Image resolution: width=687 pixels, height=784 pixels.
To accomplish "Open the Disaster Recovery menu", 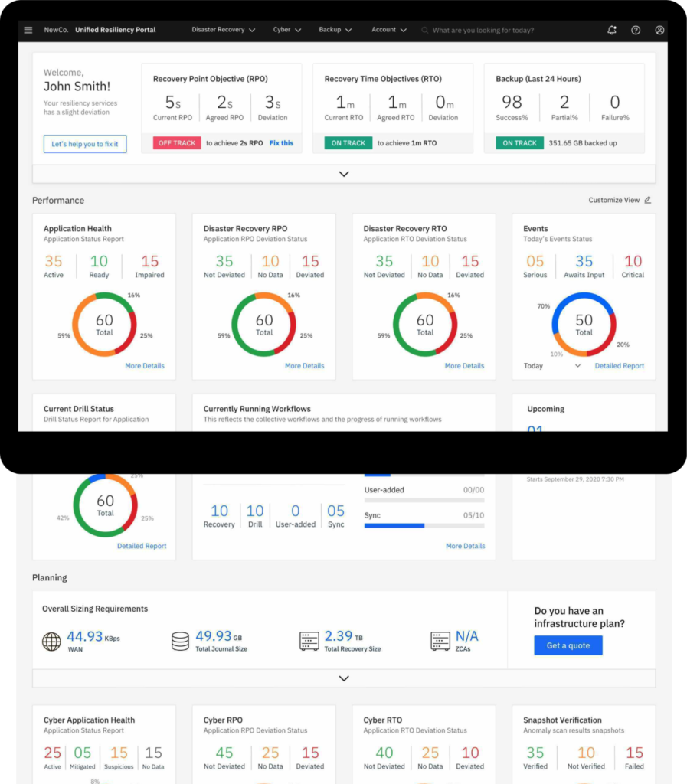I will 223,30.
